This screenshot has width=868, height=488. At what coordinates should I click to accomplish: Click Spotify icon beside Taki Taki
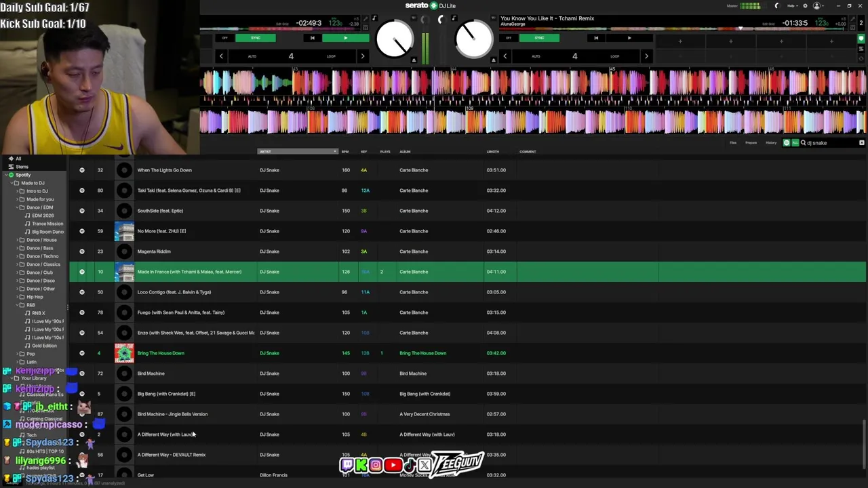82,190
